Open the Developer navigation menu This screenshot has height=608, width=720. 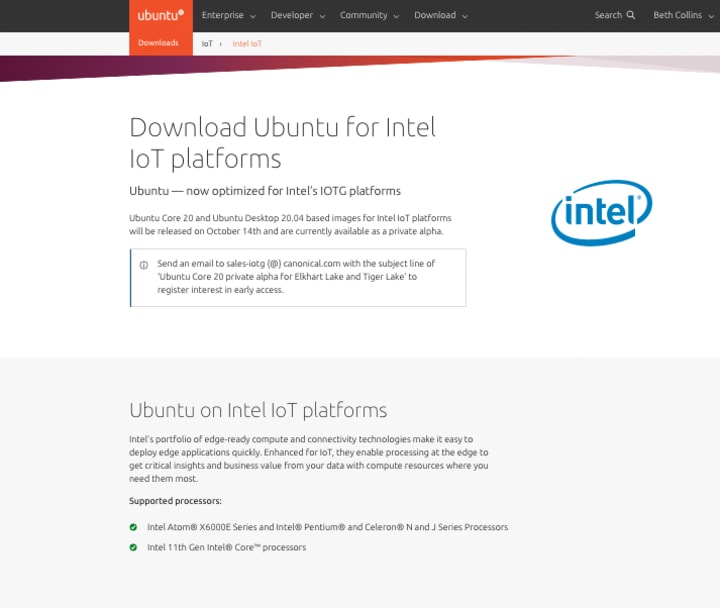pos(298,15)
